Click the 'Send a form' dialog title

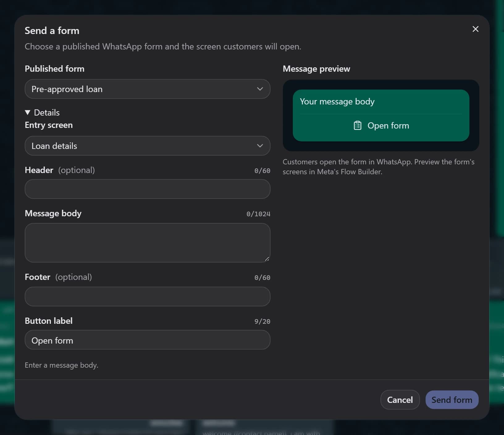[x=52, y=31]
